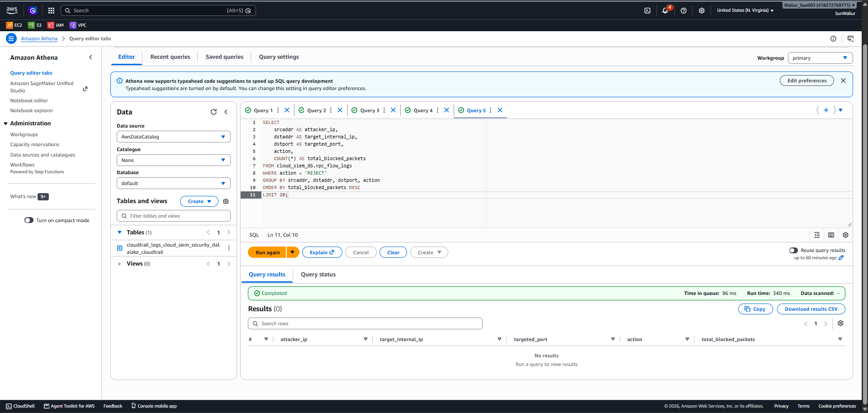Open the Query settings tab
This screenshot has height=413, width=868.
(x=279, y=57)
